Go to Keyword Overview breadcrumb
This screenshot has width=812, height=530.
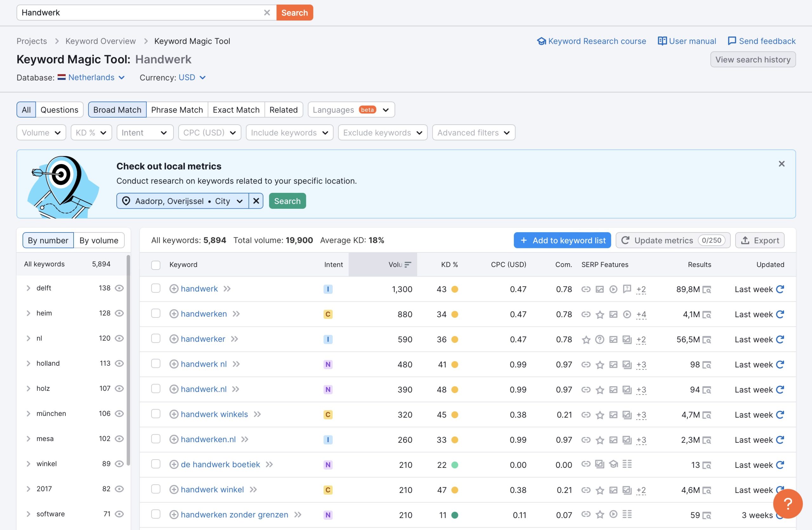coord(101,41)
